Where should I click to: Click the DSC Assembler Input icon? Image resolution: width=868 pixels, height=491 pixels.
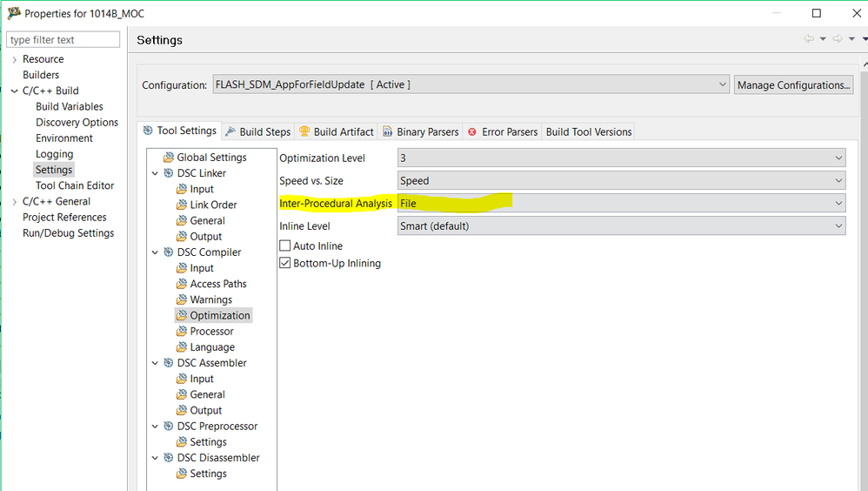182,379
